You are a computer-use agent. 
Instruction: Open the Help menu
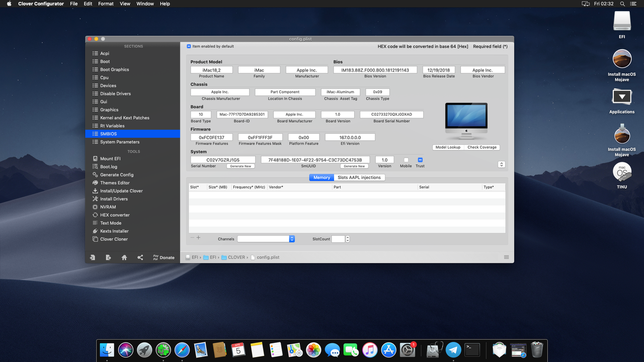(165, 4)
